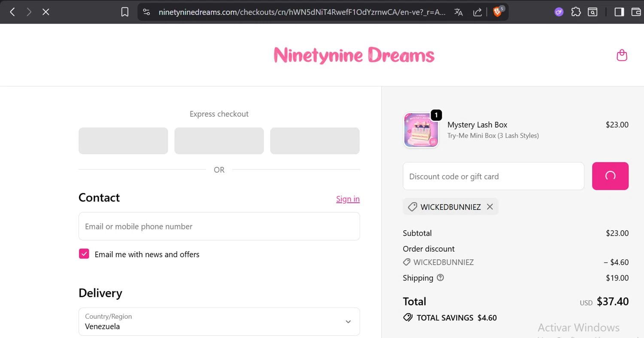The height and width of the screenshot is (338, 644).
Task: Open the Brave wallet icon
Action: 636,12
